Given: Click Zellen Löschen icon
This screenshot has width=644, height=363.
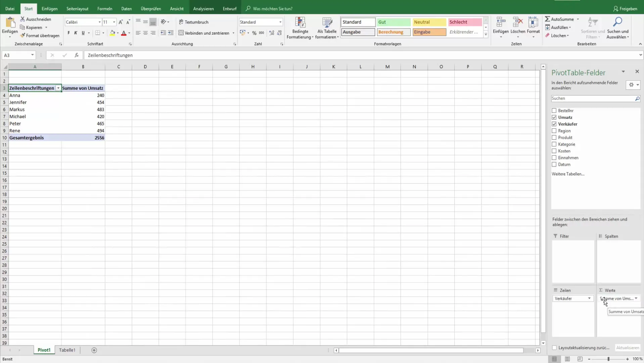Looking at the screenshot, I should point(517,22).
